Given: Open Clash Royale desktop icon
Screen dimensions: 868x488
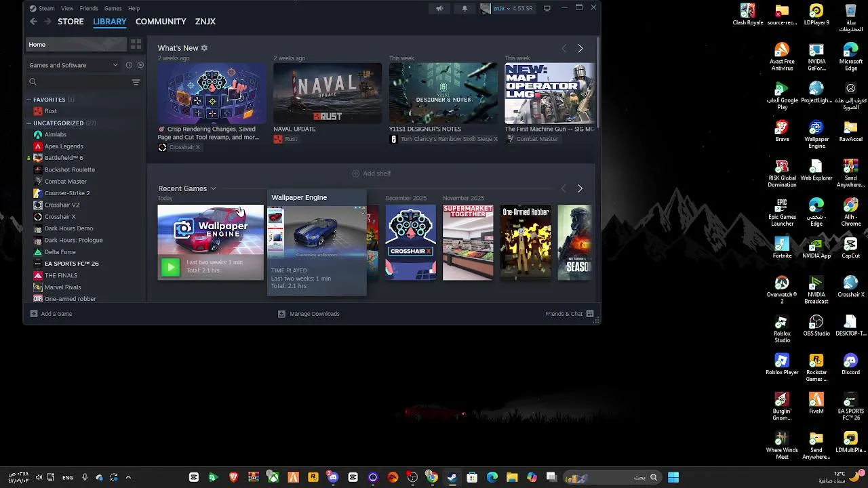Looking at the screenshot, I should (748, 15).
